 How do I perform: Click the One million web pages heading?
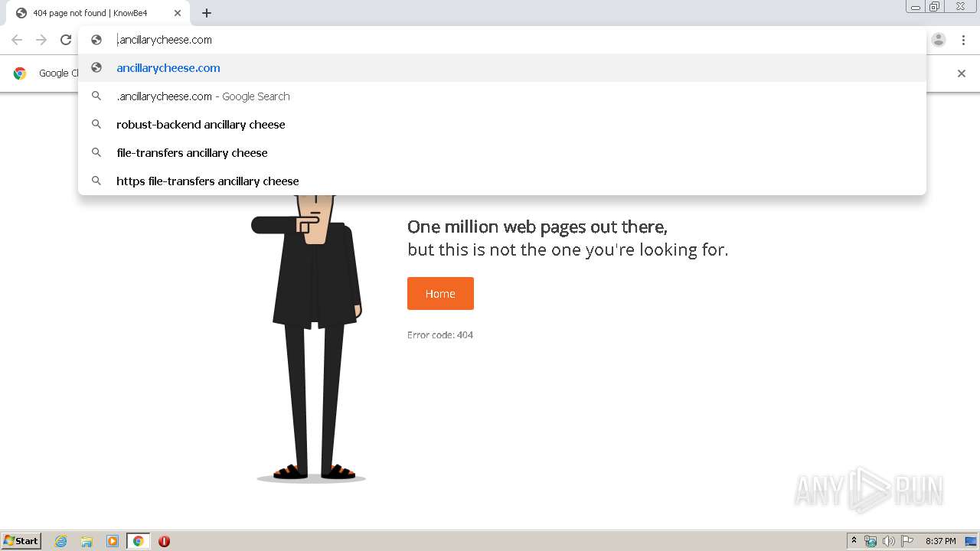537,227
